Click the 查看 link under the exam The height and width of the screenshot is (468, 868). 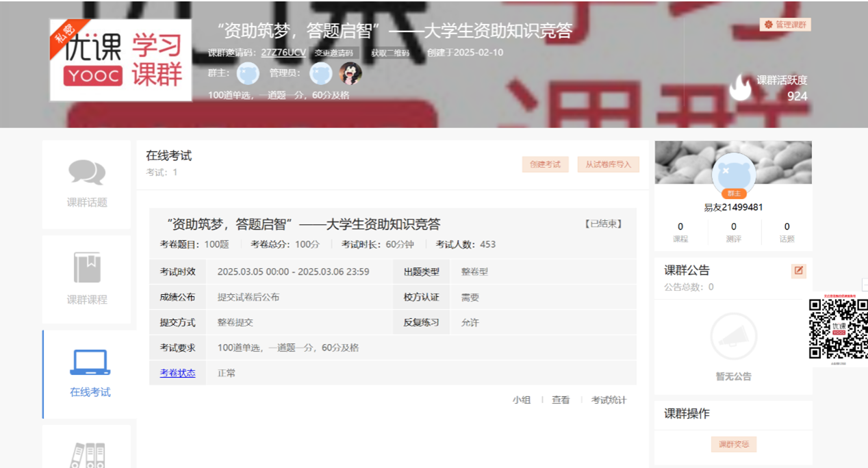[x=561, y=400]
